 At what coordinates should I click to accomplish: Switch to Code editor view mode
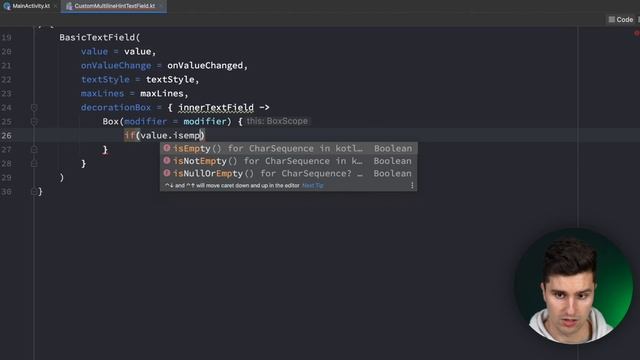click(621, 20)
